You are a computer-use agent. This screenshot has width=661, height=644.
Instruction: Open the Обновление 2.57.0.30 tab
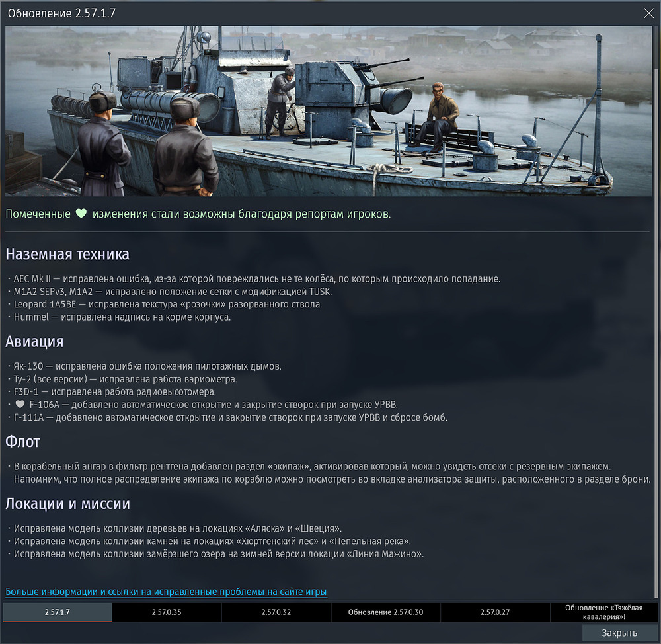[386, 612]
